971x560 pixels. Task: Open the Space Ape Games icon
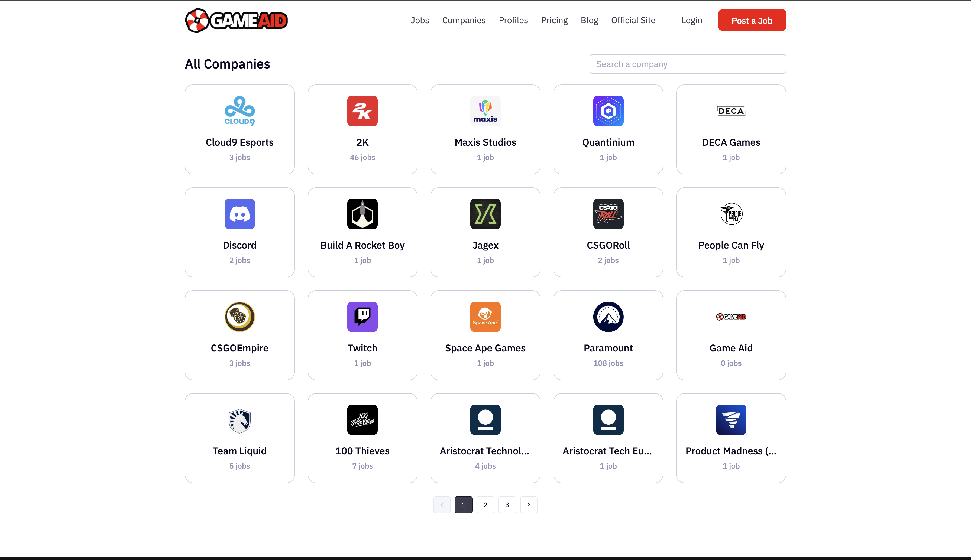tap(485, 317)
